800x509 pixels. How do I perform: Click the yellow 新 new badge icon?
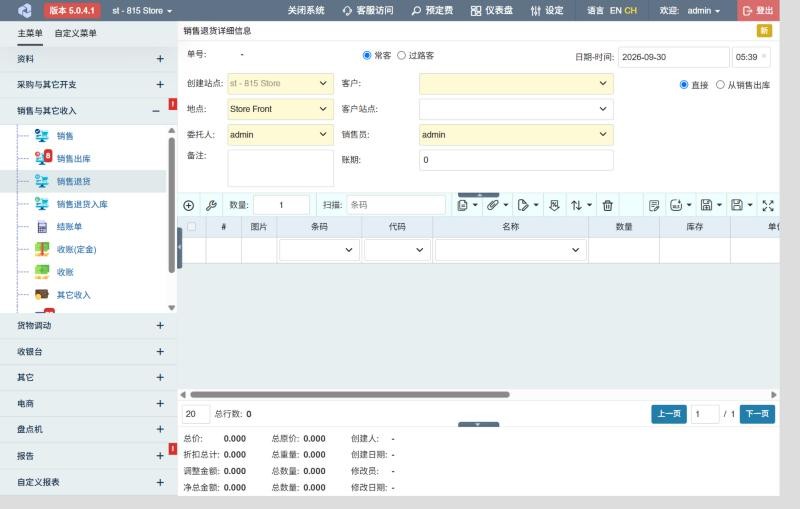(764, 31)
